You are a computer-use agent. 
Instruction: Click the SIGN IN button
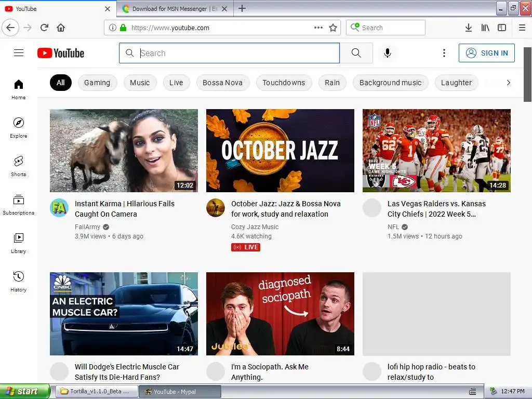486,53
